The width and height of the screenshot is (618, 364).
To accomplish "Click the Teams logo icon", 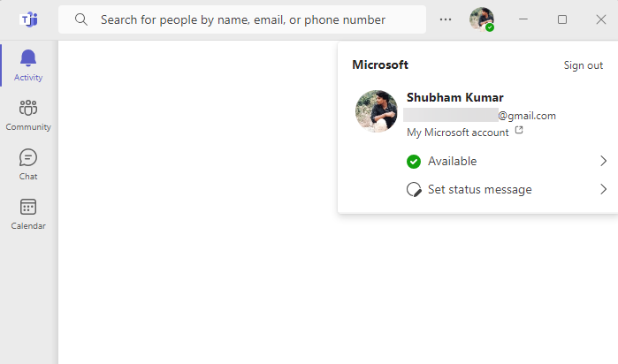I will tap(28, 19).
